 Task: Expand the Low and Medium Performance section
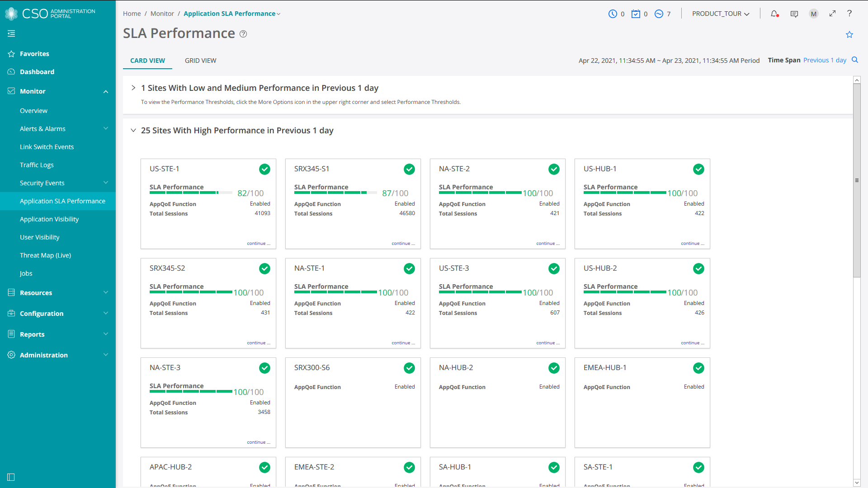pyautogui.click(x=133, y=88)
